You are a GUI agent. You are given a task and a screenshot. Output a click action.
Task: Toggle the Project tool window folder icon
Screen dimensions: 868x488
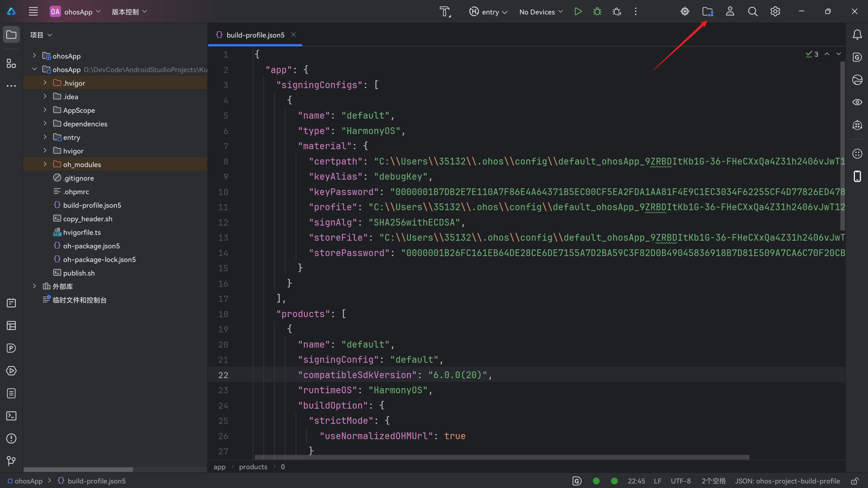[x=11, y=35]
